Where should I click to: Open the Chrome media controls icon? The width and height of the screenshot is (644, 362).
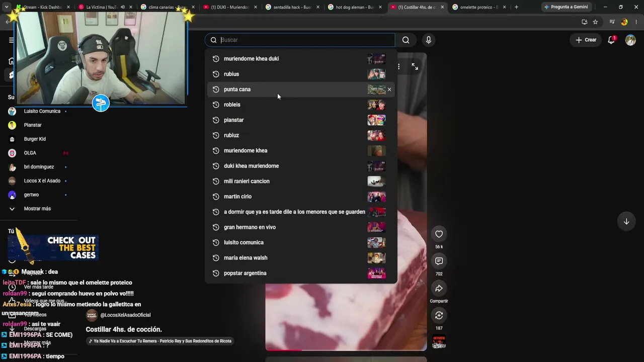(612, 22)
